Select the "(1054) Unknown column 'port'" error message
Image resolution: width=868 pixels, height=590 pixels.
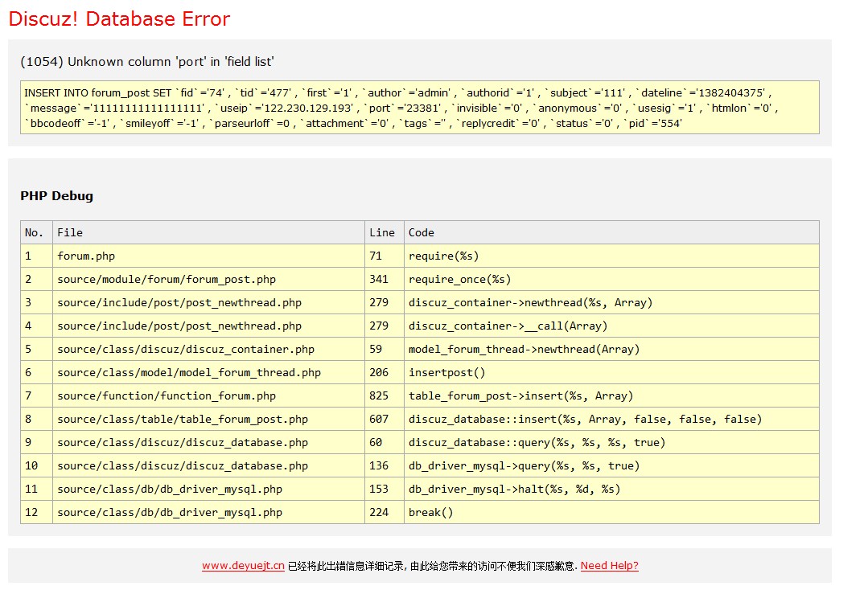pyautogui.click(x=147, y=61)
